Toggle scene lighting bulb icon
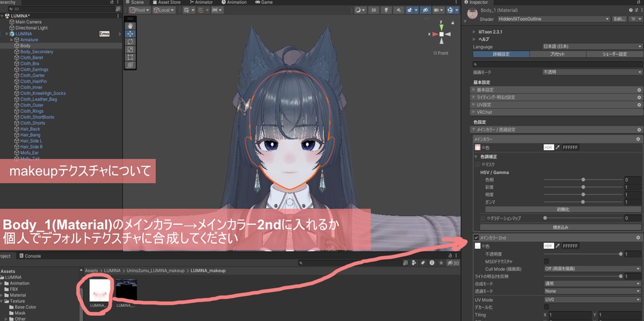644x321 pixels. coord(386,10)
